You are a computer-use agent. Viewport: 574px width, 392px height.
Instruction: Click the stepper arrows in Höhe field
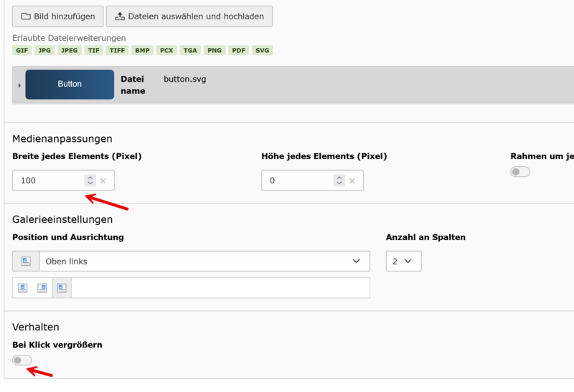click(339, 181)
